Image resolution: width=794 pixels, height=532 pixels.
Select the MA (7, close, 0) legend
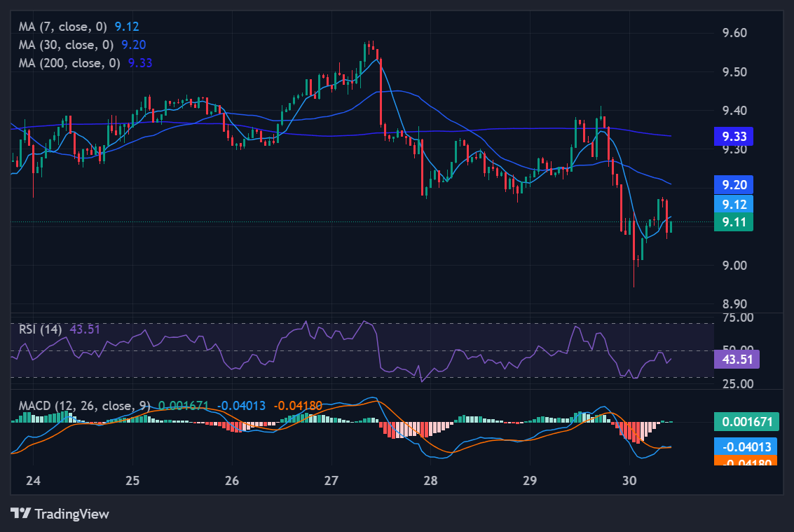(x=64, y=27)
